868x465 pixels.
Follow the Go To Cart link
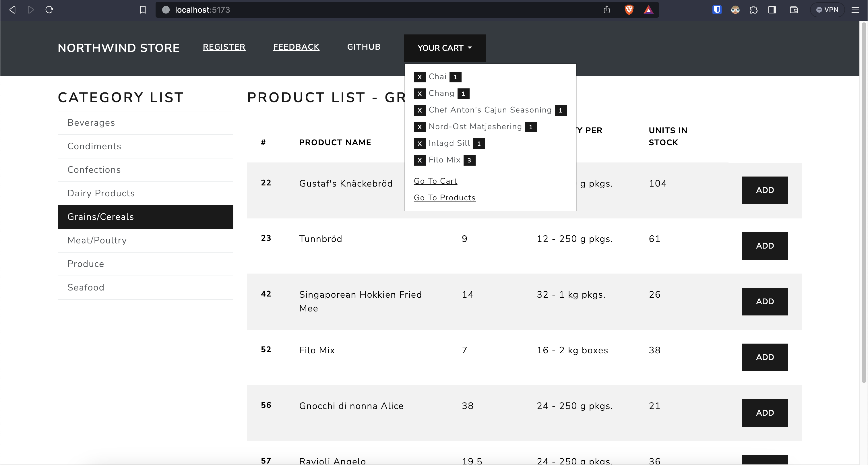click(x=435, y=181)
